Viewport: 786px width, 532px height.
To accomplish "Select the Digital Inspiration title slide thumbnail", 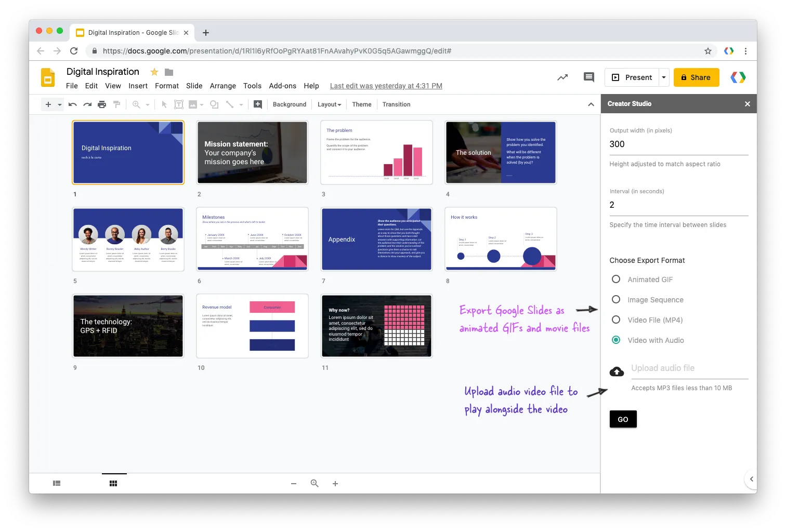I will tap(128, 152).
